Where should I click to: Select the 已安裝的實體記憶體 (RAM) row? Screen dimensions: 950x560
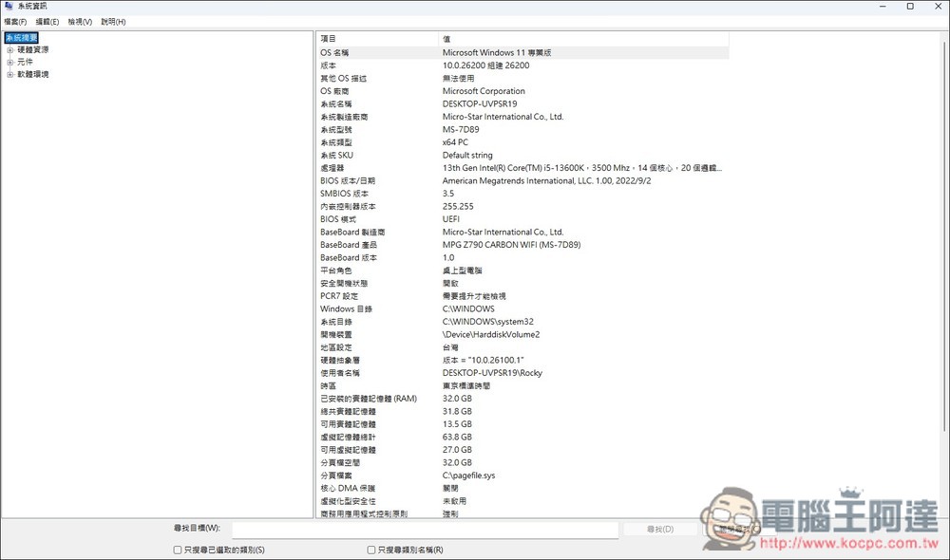522,399
